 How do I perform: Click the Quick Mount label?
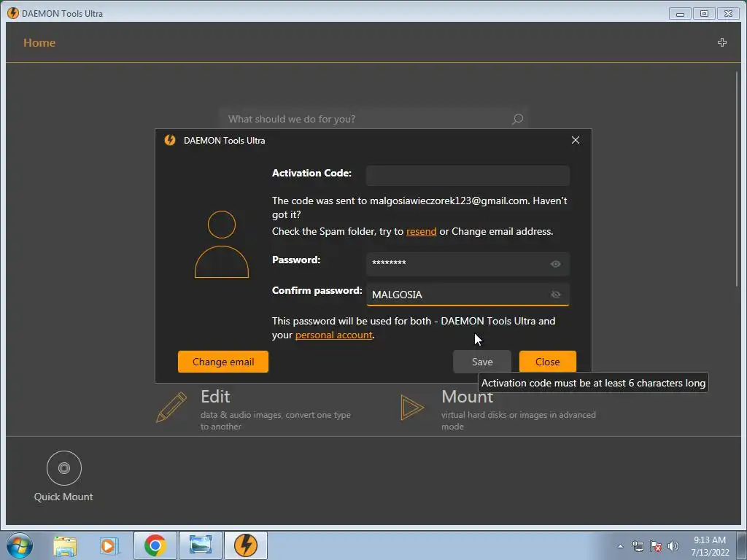click(x=63, y=497)
